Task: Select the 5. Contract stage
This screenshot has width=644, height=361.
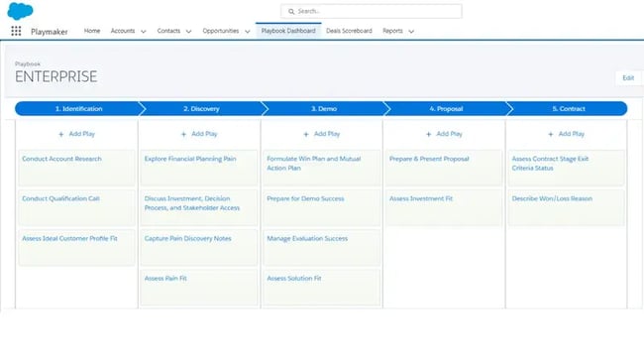Action: point(569,108)
